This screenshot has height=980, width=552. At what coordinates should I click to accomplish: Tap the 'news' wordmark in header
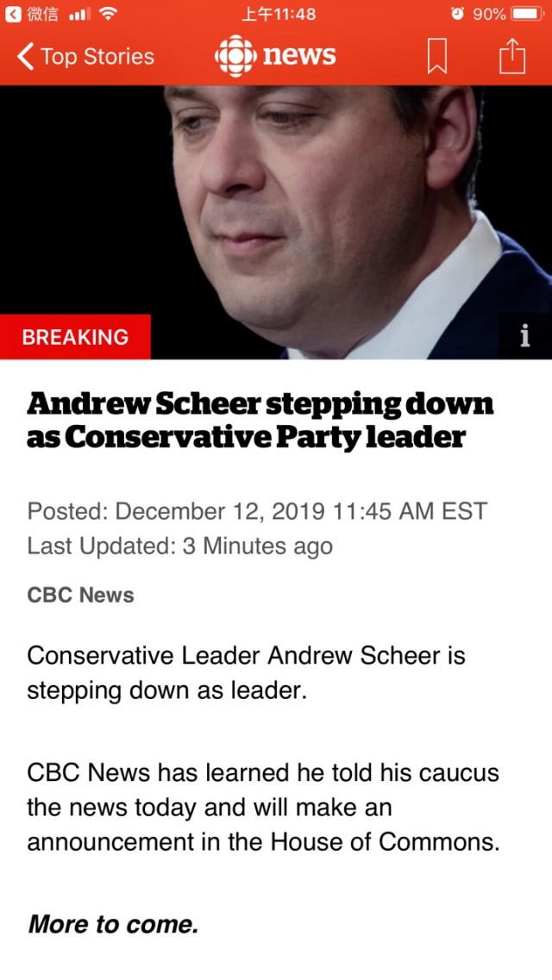click(x=298, y=56)
